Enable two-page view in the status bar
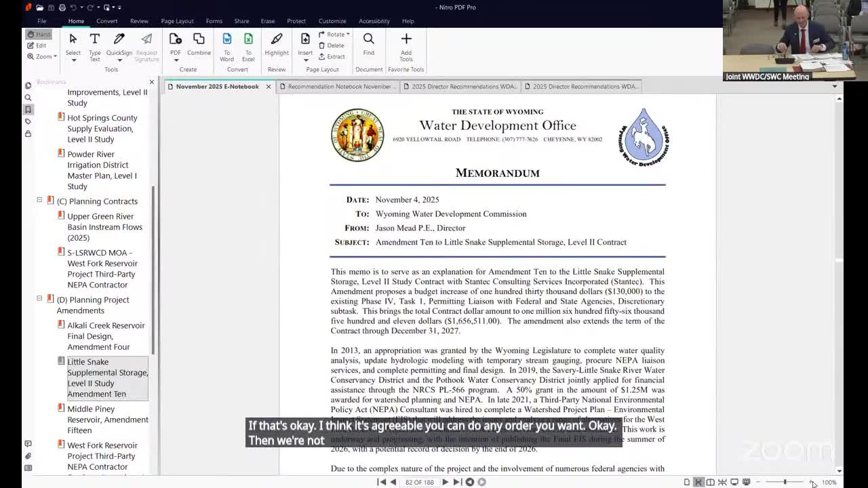 (711, 482)
